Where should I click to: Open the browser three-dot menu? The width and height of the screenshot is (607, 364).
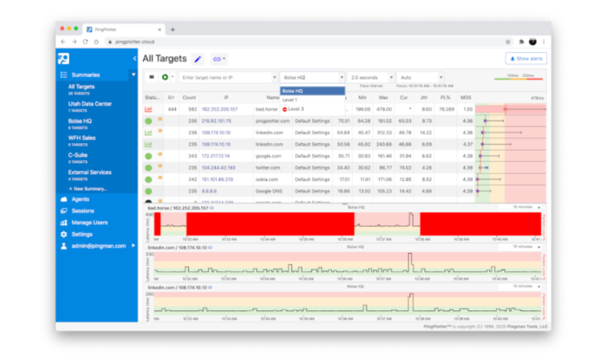pyautogui.click(x=544, y=42)
